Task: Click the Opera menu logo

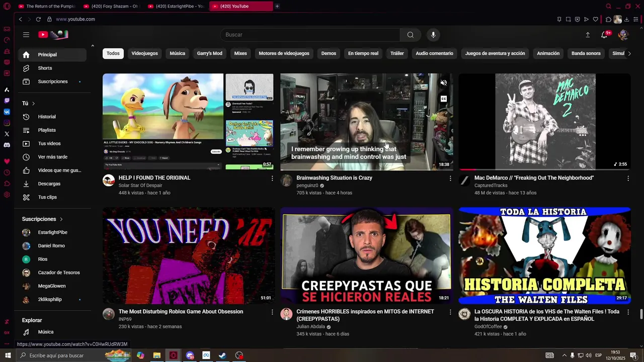Action: pos(7,6)
